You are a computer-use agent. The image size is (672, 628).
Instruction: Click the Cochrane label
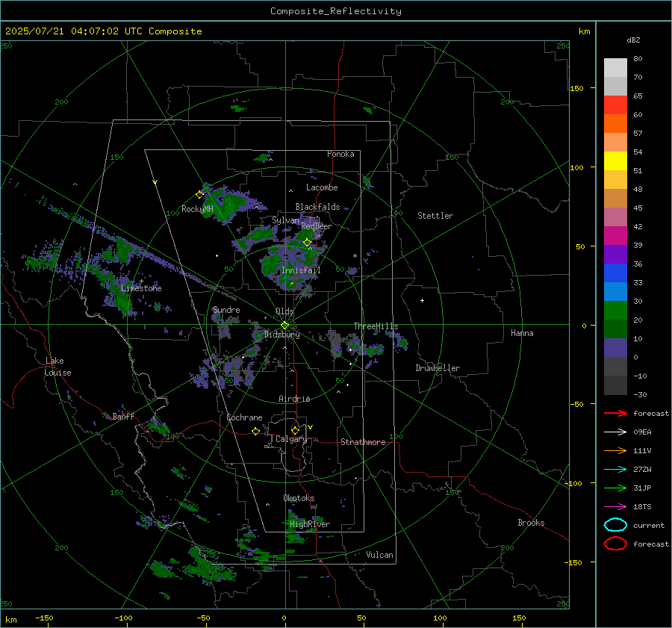coord(244,417)
